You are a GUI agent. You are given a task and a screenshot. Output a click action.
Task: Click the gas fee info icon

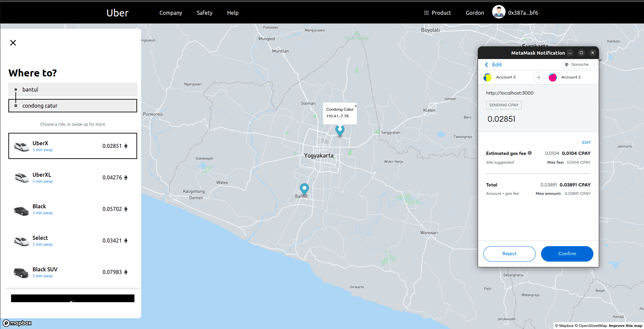[x=530, y=153]
